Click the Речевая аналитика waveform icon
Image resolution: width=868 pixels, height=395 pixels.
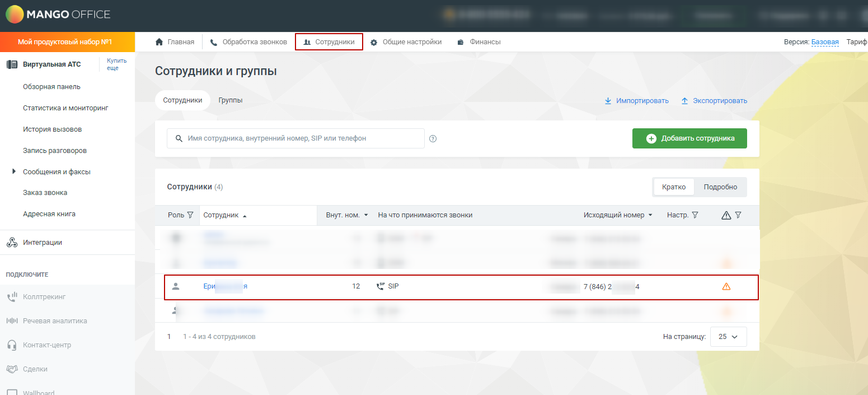tap(12, 321)
